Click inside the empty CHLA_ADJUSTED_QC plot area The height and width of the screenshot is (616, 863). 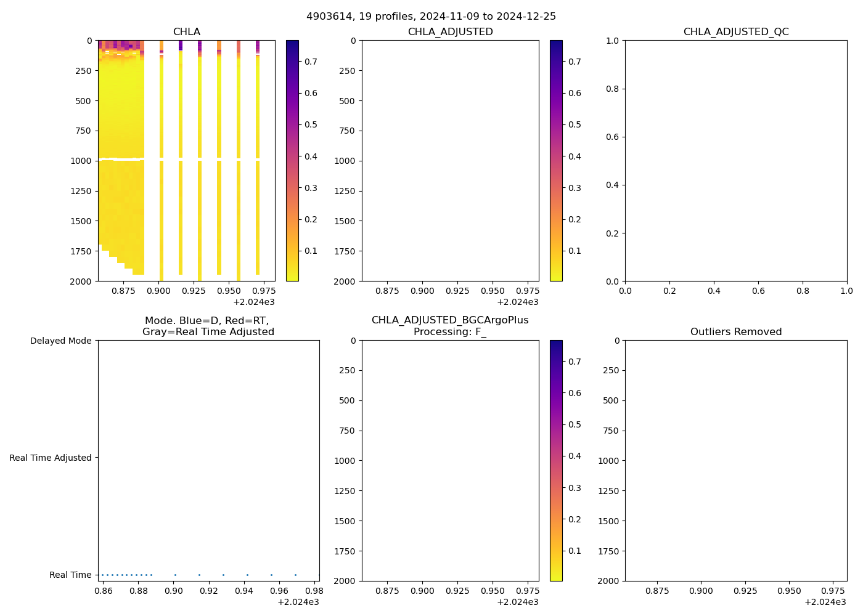click(x=735, y=160)
